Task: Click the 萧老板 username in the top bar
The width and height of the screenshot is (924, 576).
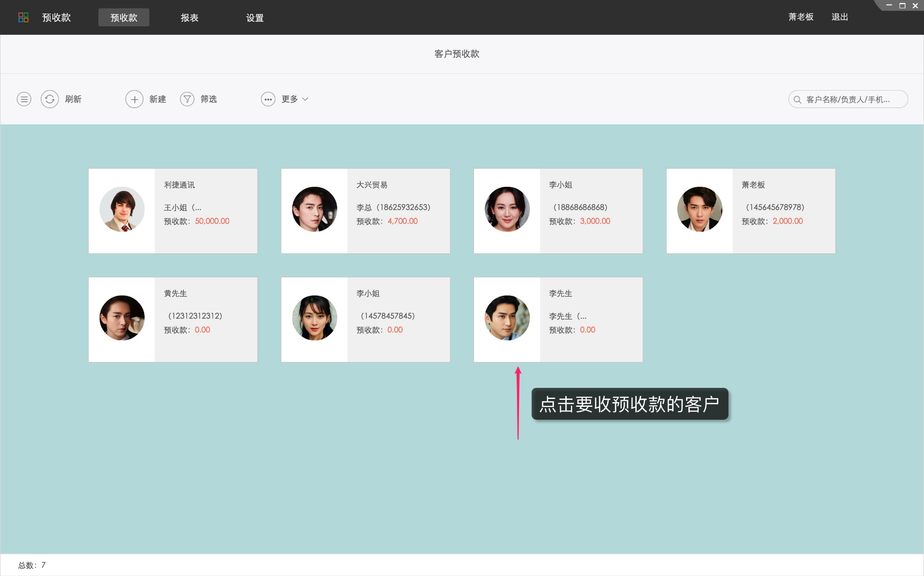Action: tap(800, 17)
